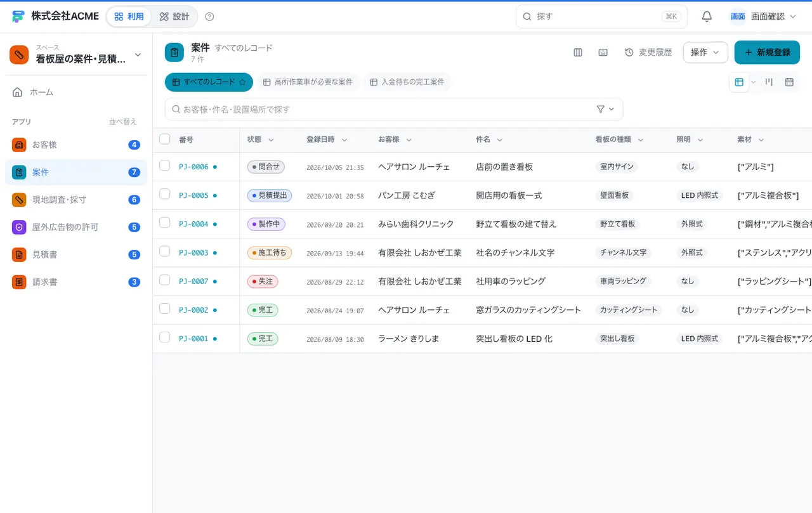This screenshot has height=513, width=812.
Task: Toggle the select-all checkbox in table header
Action: [x=165, y=140]
